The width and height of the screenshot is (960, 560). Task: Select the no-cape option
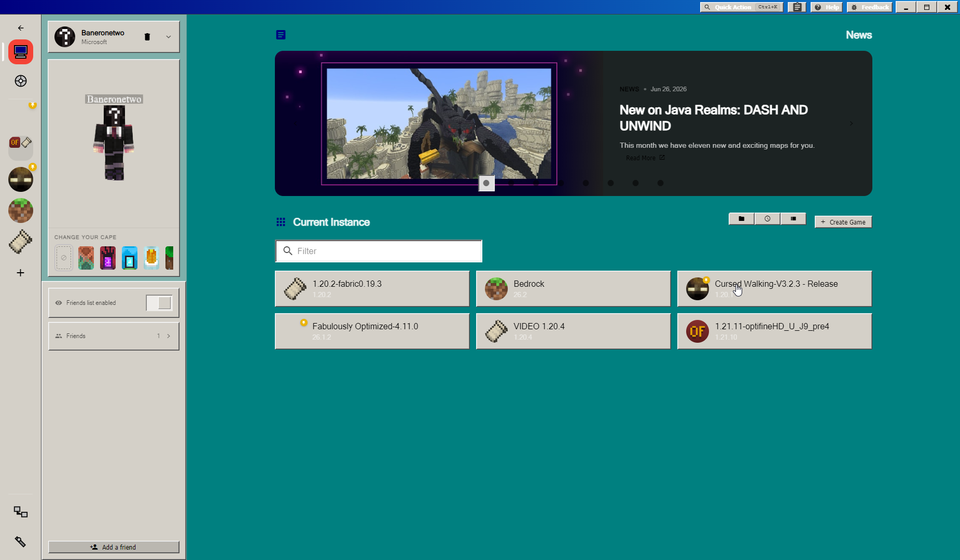pos(64,258)
